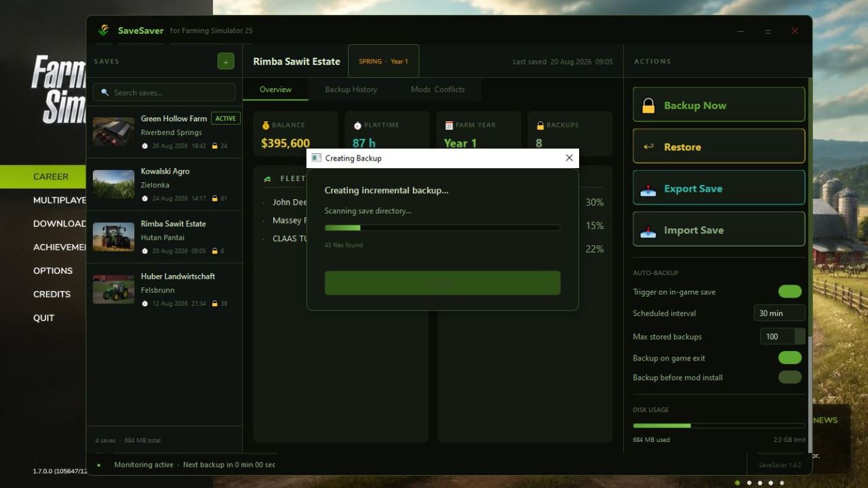Add a new save with the plus button
The height and width of the screenshot is (488, 868).
[226, 61]
